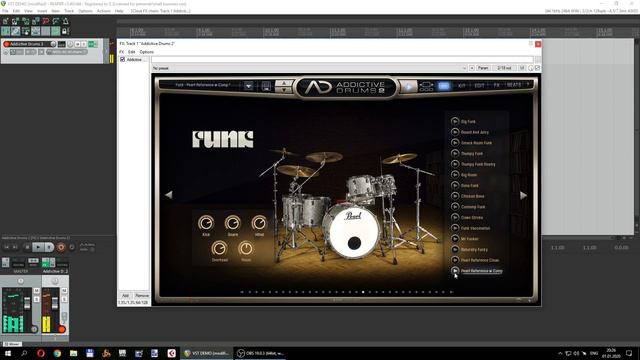The width and height of the screenshot is (640, 360).
Task: Select the Chicken Bone preset name
Action: point(473,196)
